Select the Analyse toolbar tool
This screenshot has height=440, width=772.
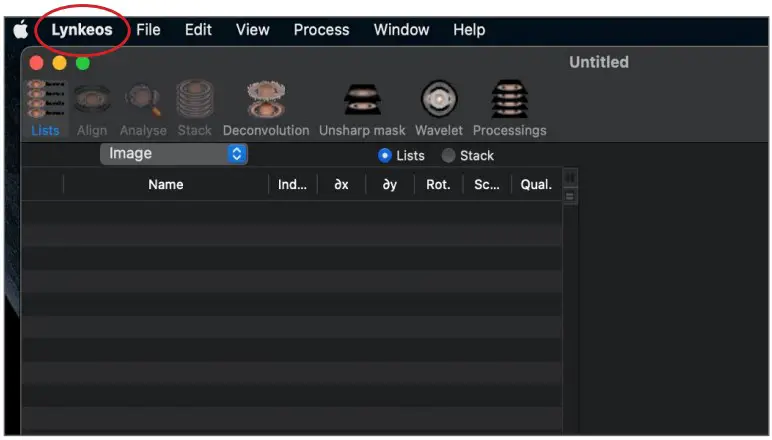point(143,108)
